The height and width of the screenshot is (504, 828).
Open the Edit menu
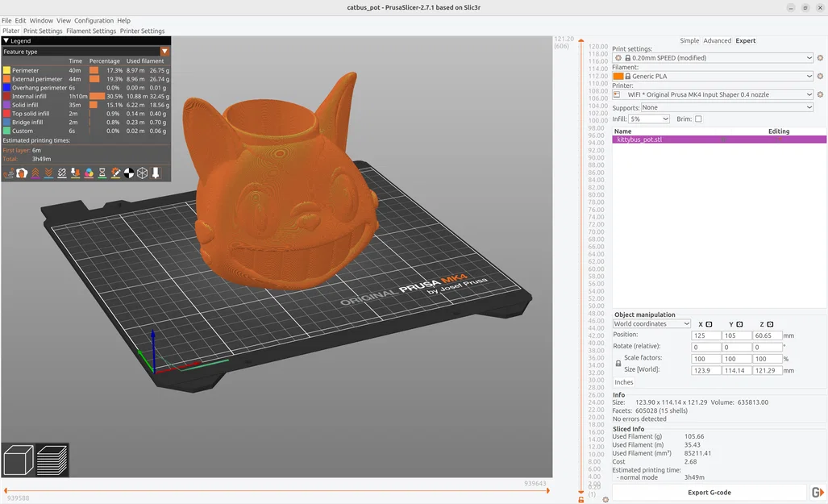(x=20, y=21)
